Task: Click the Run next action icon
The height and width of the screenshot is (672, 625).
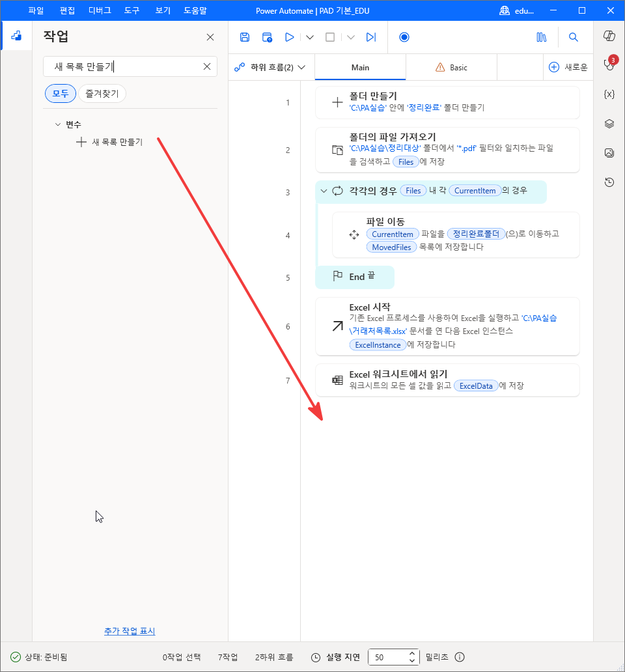Action: [371, 37]
